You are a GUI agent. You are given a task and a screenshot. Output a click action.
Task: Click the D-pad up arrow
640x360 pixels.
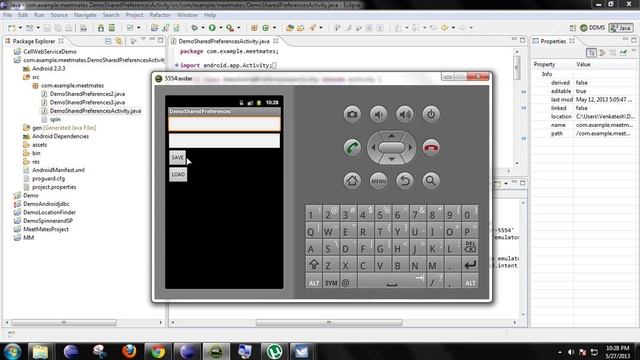tap(391, 135)
